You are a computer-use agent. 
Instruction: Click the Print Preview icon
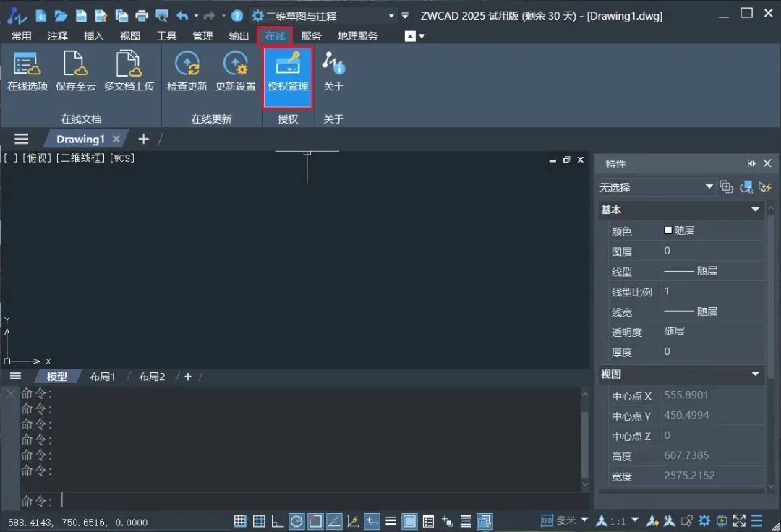162,16
